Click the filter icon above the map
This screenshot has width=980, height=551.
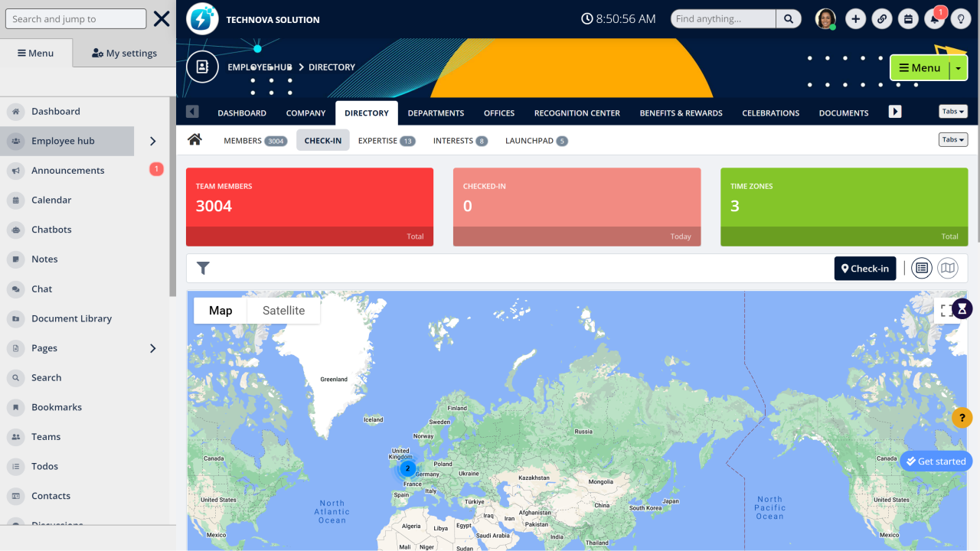click(203, 268)
